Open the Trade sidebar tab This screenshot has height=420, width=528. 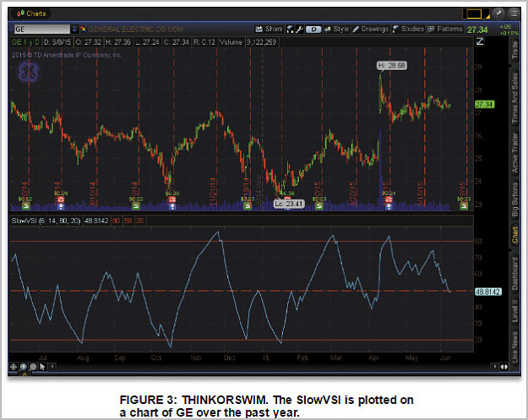click(514, 50)
